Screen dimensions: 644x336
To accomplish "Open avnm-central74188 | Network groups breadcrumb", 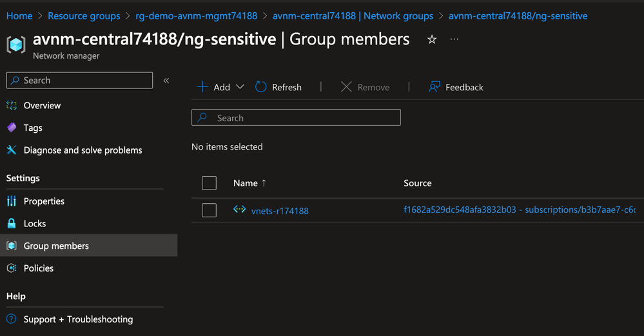I will (353, 16).
